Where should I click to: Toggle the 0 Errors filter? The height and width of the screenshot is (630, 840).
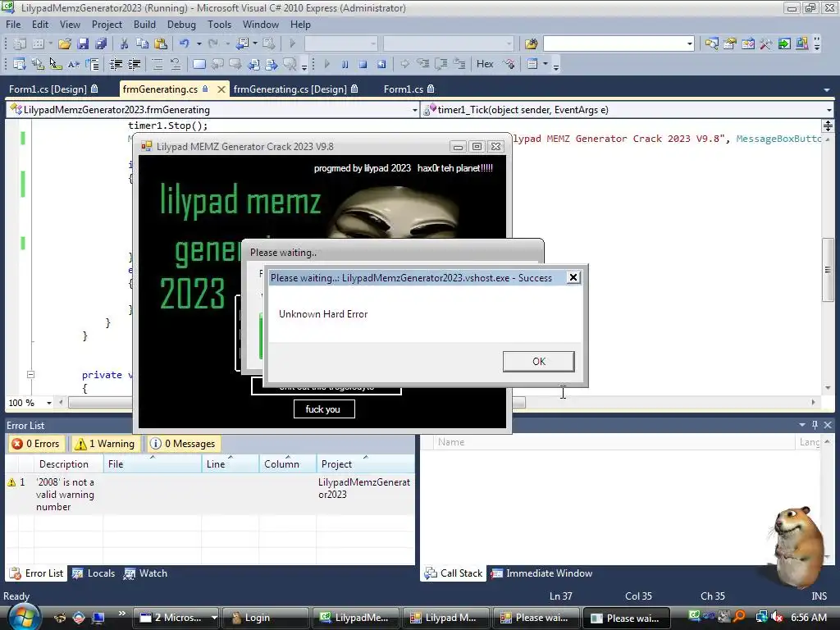pos(36,444)
